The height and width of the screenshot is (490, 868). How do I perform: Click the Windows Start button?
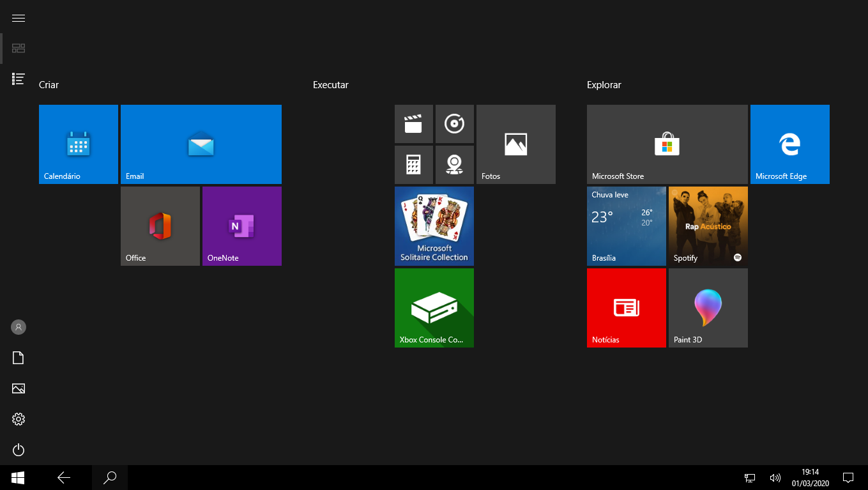(x=18, y=477)
